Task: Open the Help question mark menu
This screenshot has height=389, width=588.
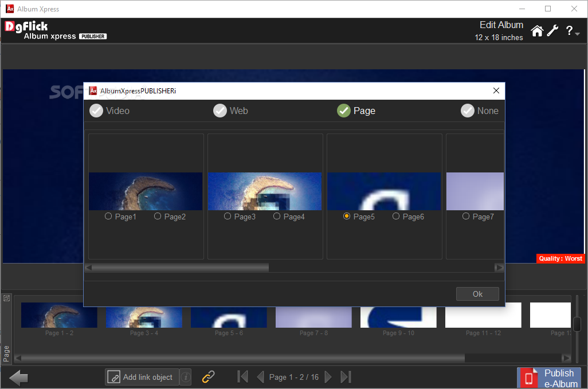Action: pyautogui.click(x=573, y=31)
